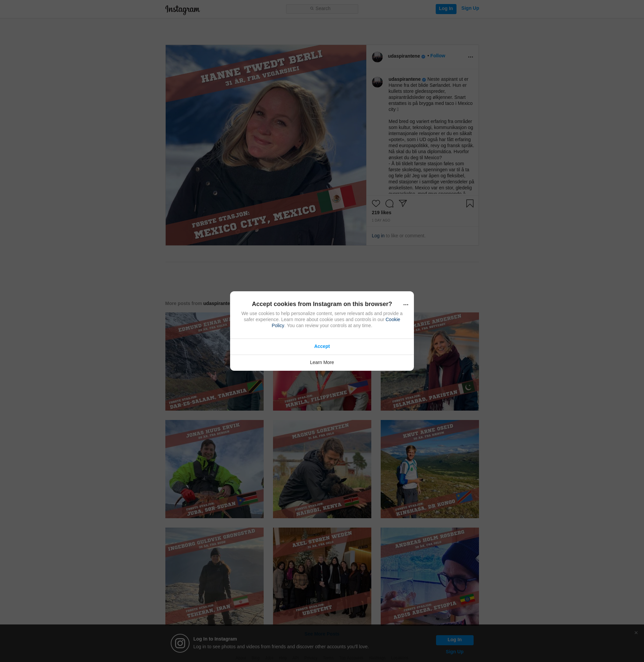Open the Addis Abeba, Etiopia post thumbnail
The image size is (644, 662).
click(x=430, y=576)
